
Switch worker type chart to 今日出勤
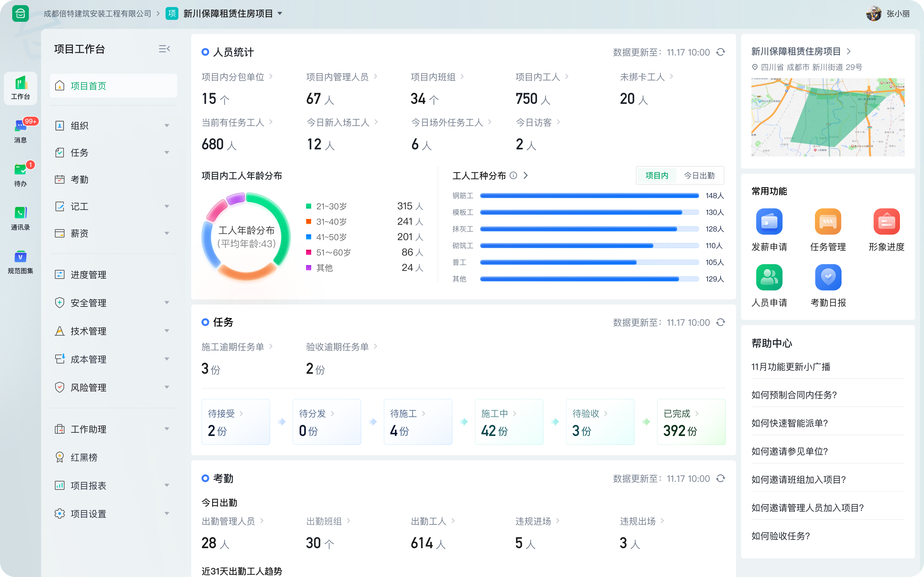tap(699, 175)
